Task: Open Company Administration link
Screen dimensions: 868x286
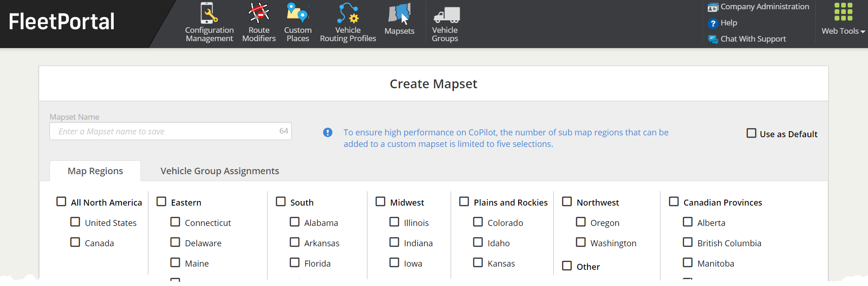Action: [x=764, y=6]
